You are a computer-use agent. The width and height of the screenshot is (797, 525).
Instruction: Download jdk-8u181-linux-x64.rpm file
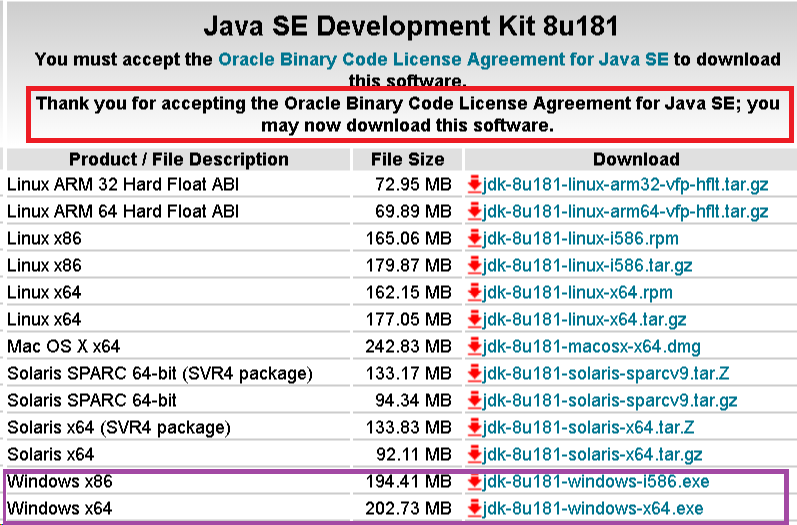tap(577, 292)
